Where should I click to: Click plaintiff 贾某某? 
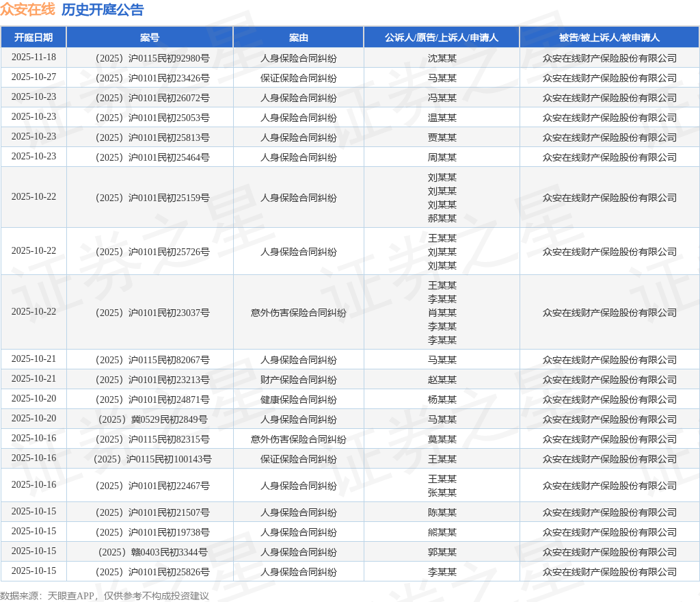coord(442,138)
